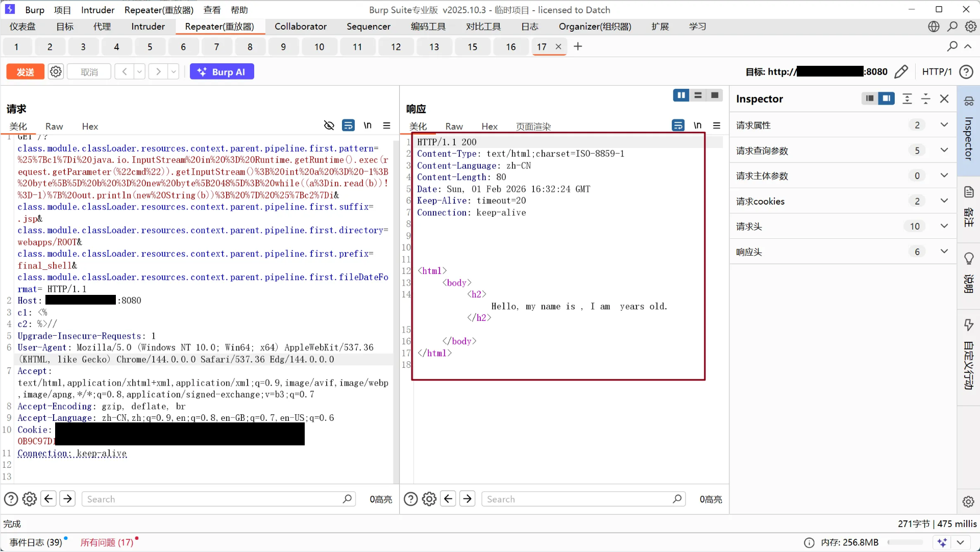
Task: Switch to the Collaborator tab
Action: click(301, 27)
